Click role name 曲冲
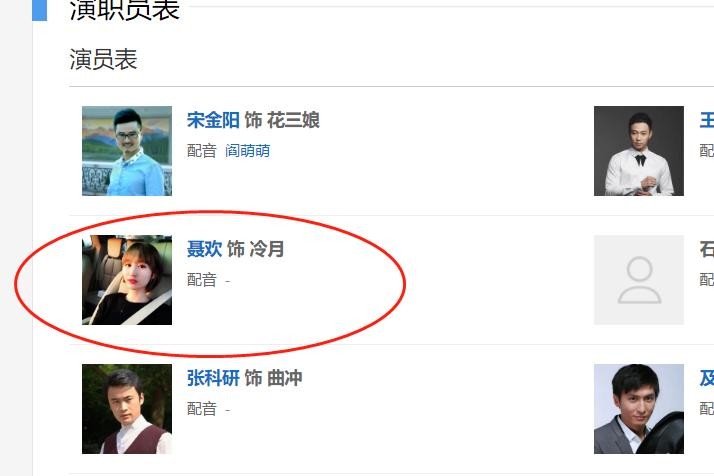The height and width of the screenshot is (476, 714). tap(285, 378)
